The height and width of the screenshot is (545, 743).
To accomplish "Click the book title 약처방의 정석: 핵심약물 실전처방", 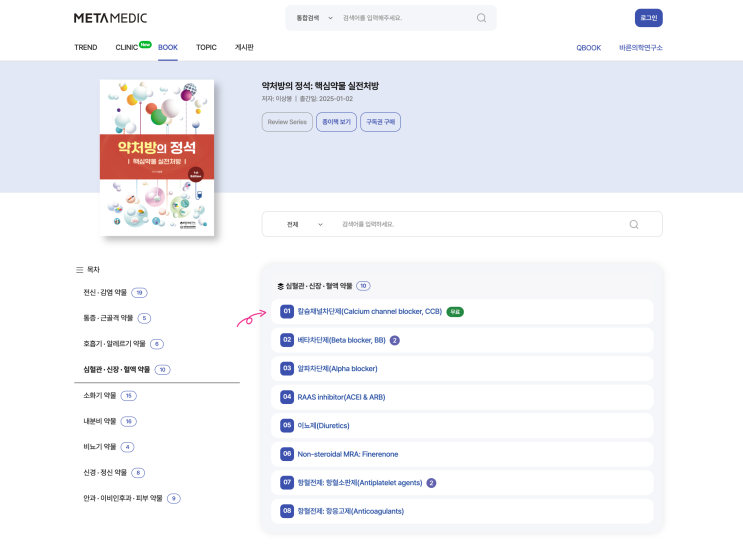I will (x=320, y=86).
